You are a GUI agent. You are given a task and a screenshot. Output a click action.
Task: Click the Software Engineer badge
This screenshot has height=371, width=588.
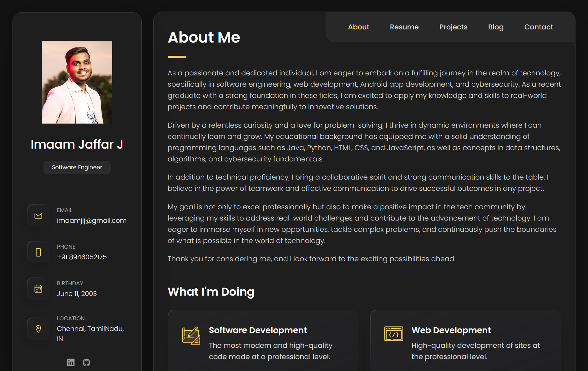(77, 167)
